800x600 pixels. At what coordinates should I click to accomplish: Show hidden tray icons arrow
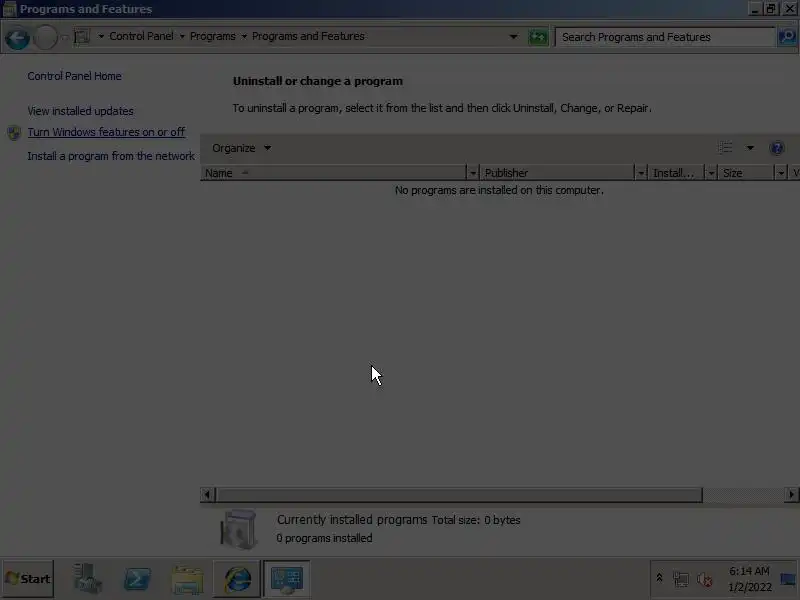(x=659, y=578)
